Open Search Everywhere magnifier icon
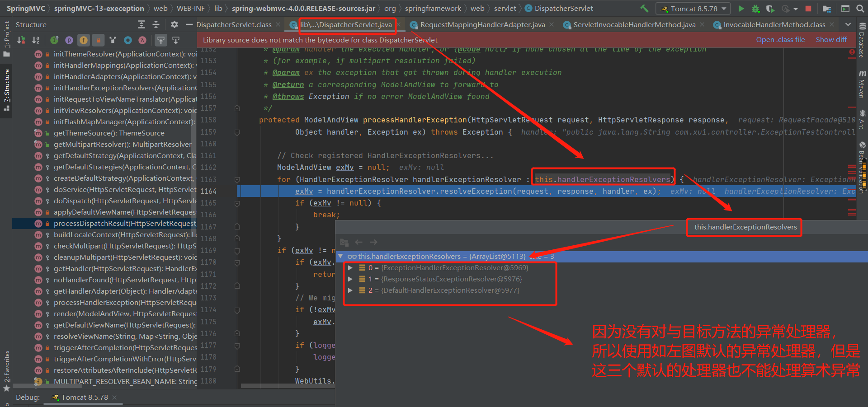 [x=860, y=9]
